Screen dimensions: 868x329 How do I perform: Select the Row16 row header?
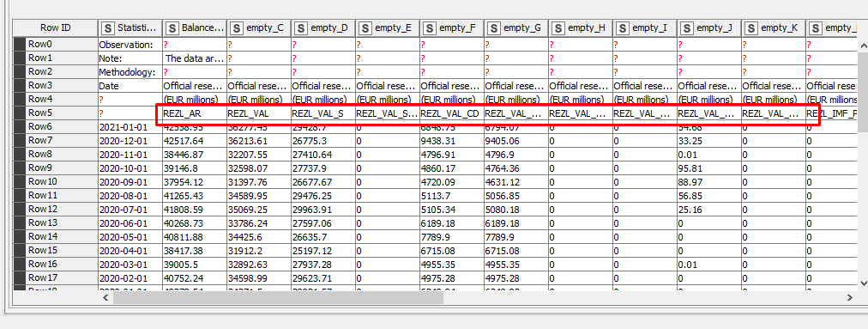click(56, 264)
